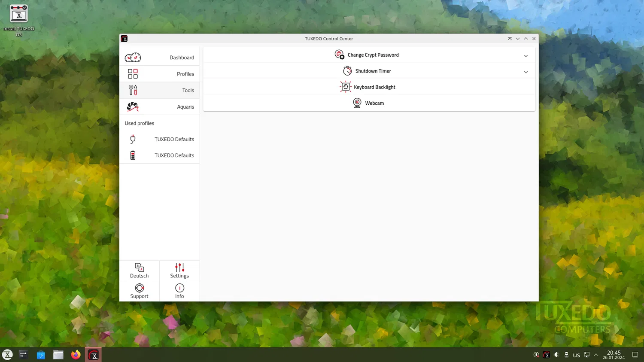644x362 pixels.
Task: Click the Settings sliders icon
Action: 179,268
